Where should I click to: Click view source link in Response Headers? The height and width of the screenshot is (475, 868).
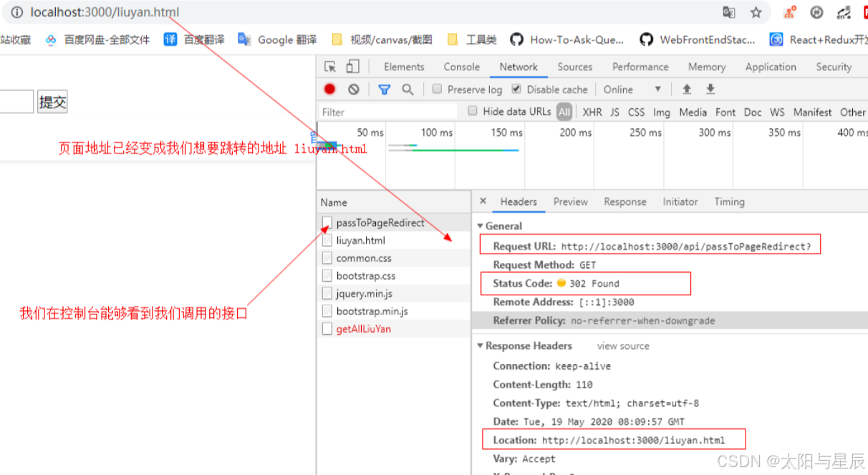pos(623,345)
